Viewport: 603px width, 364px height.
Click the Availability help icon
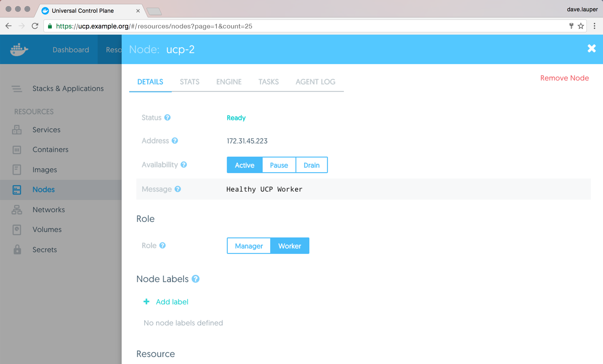(x=184, y=165)
